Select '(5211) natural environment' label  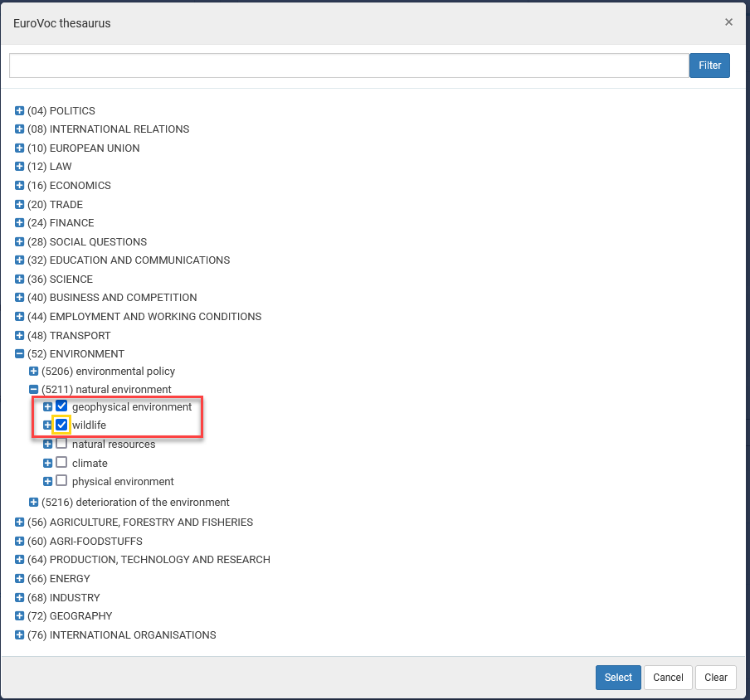(x=106, y=389)
